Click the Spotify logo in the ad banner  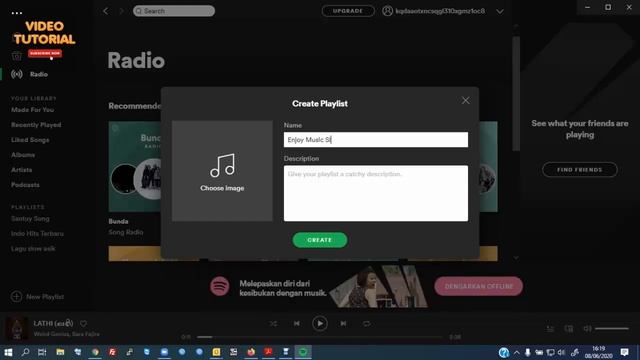[220, 286]
